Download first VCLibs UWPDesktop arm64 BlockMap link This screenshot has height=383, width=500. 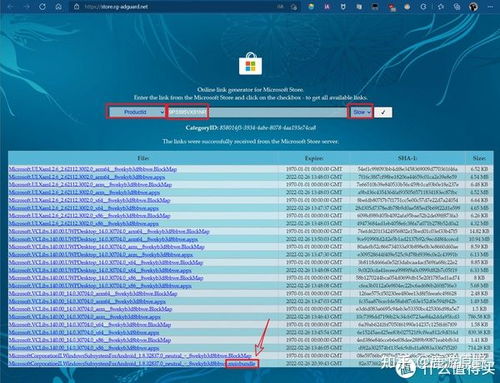click(x=109, y=231)
